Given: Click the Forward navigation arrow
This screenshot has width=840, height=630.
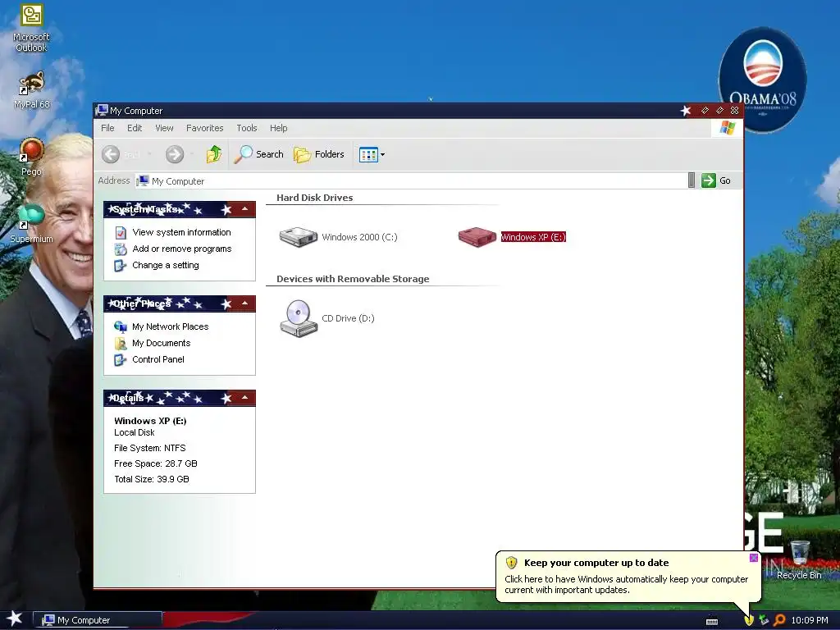Looking at the screenshot, I should pos(174,154).
